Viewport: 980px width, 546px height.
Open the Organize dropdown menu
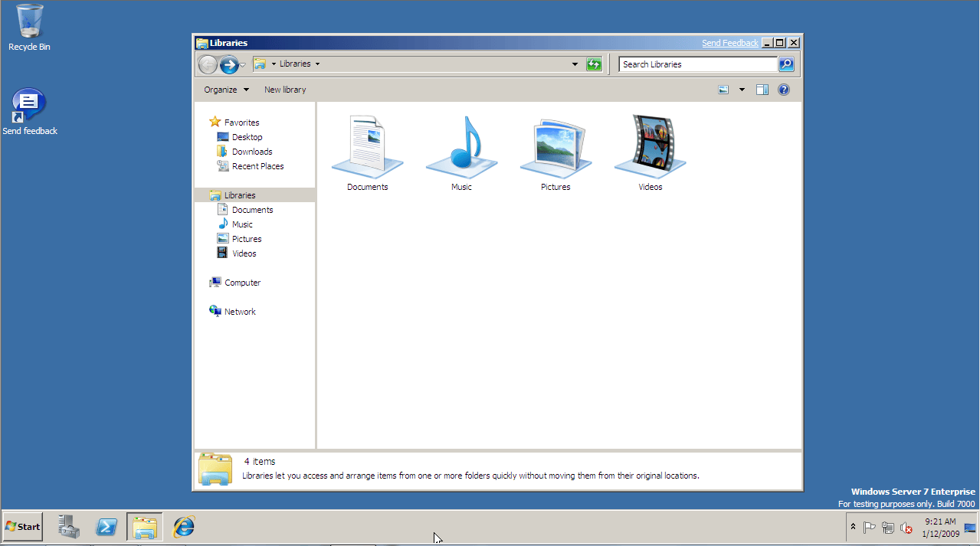(x=226, y=90)
